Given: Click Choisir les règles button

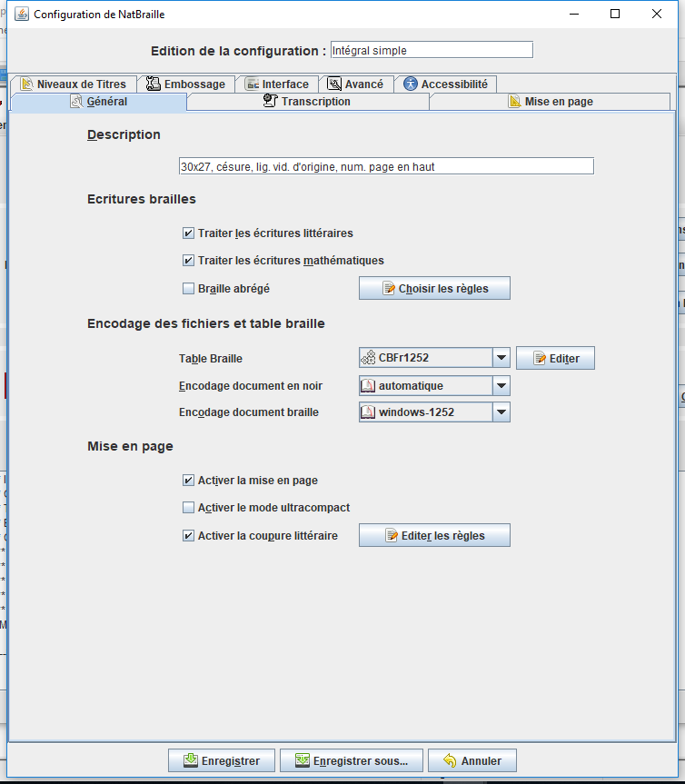Looking at the screenshot, I should 434,289.
